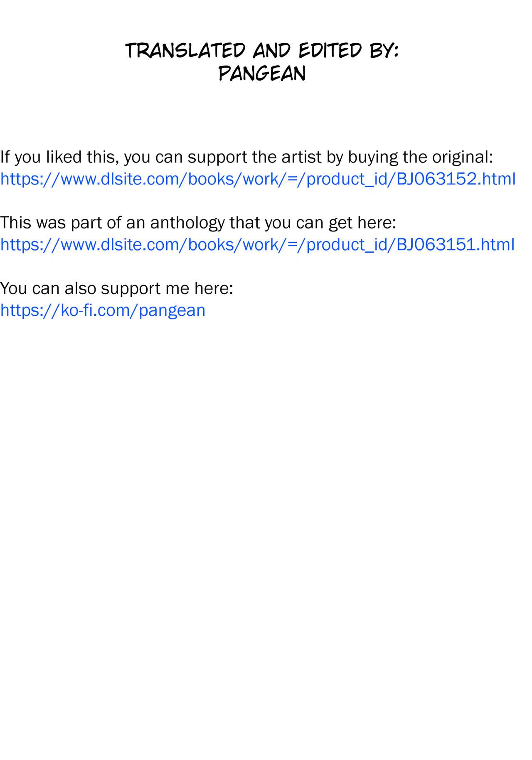Click the word 'BY:' in the title
The width and height of the screenshot is (532, 760).
384,51
